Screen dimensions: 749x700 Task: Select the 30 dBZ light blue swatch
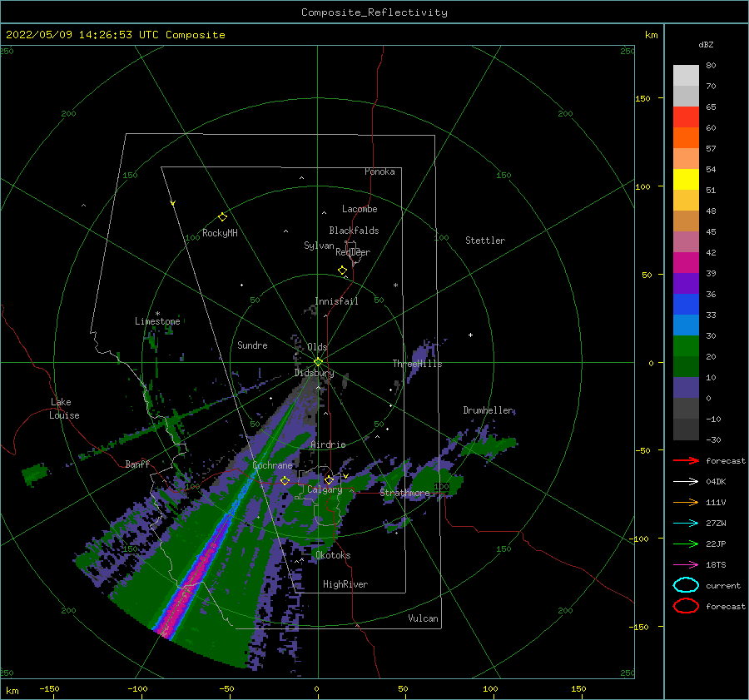686,325
